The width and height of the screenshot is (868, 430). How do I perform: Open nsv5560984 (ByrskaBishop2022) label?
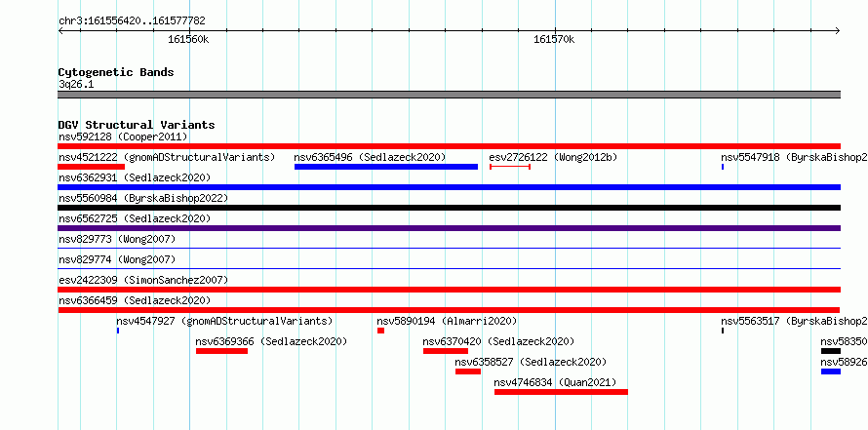point(143,198)
